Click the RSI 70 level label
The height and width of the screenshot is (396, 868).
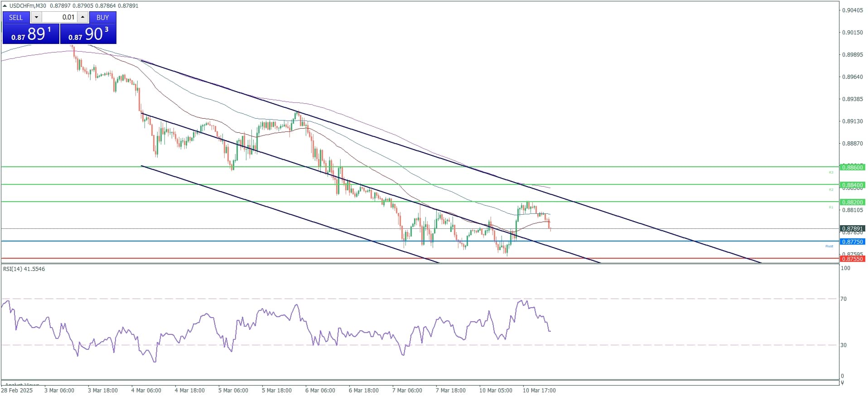(844, 299)
